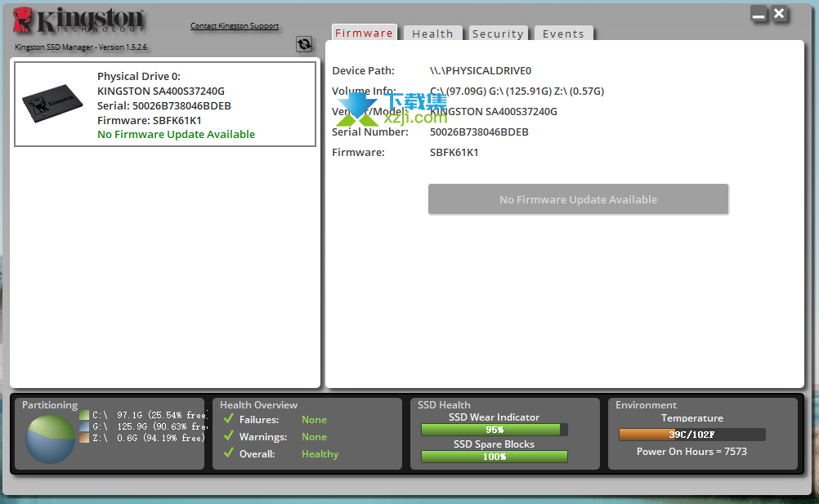Show the Events tab

(x=563, y=34)
